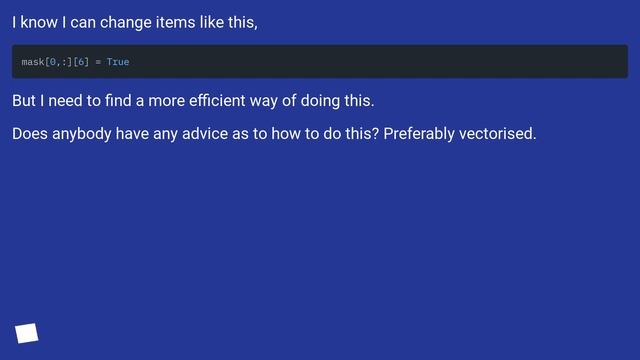
Task: Click the word 'change' in the first line
Action: pos(125,22)
